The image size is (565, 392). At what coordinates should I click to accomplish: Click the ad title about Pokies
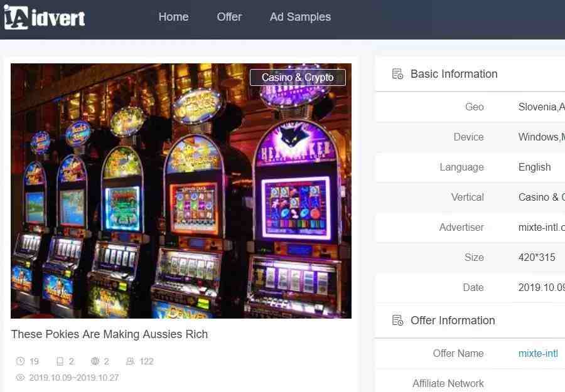(109, 334)
